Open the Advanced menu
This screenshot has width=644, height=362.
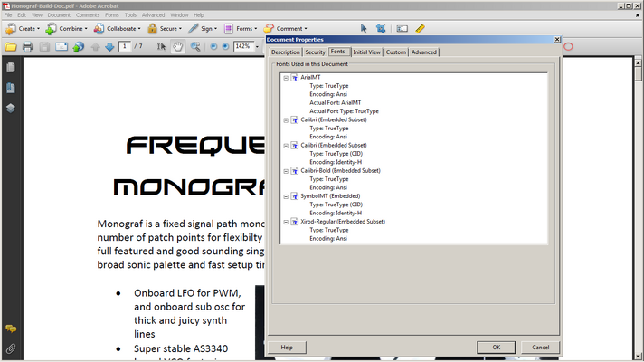tap(153, 15)
